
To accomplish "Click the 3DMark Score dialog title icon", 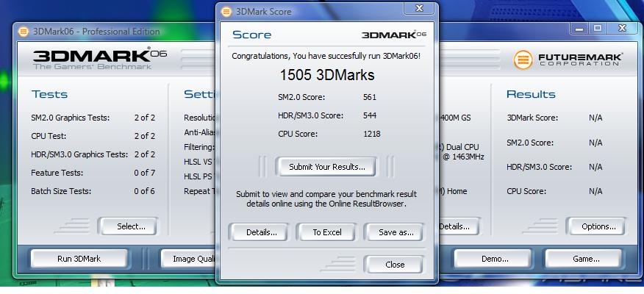I will click(x=226, y=12).
